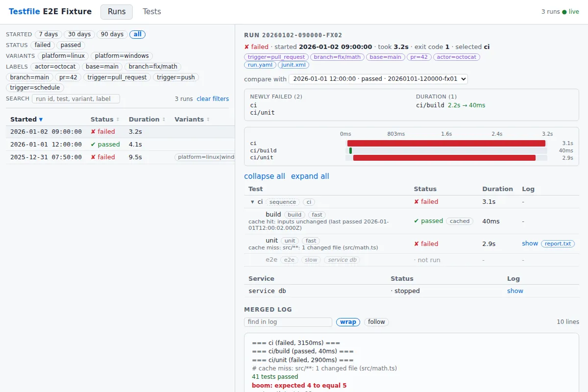Toggle follow in merged log
588x392 pixels.
coord(377,322)
